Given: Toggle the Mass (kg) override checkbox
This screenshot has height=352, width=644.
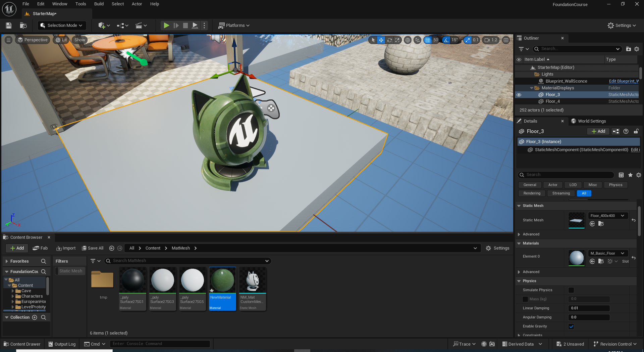Looking at the screenshot, I should click(x=525, y=299).
